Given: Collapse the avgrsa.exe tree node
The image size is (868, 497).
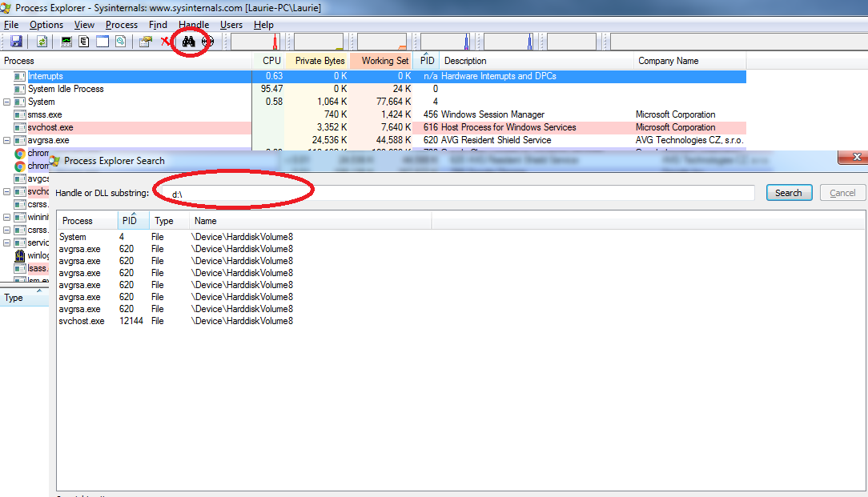Looking at the screenshot, I should [x=6, y=140].
